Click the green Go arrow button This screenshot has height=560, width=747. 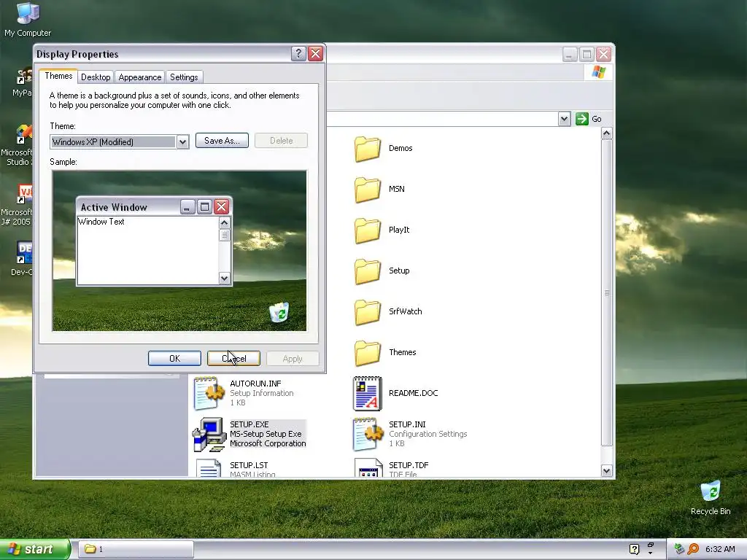pyautogui.click(x=581, y=119)
